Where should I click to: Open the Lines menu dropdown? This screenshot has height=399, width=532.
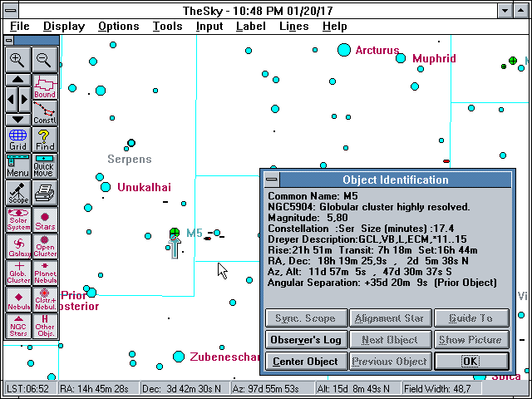pyautogui.click(x=293, y=26)
